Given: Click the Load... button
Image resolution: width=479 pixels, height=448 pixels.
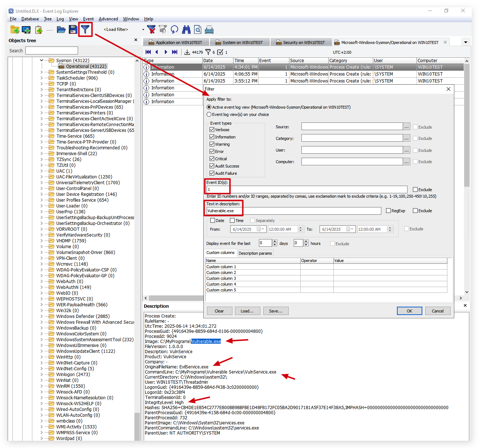Looking at the screenshot, I should 247,311.
